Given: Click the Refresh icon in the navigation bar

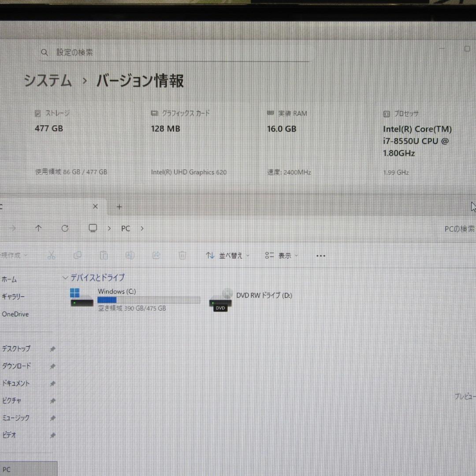Looking at the screenshot, I should 65,228.
